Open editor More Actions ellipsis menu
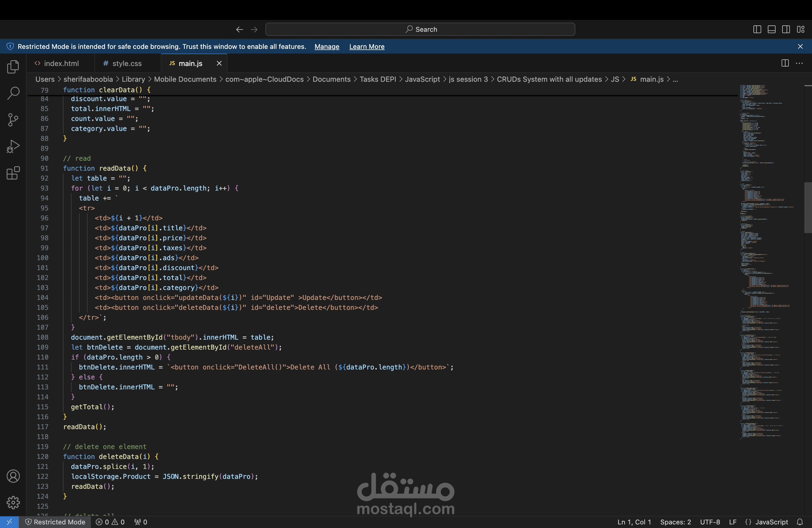812x528 pixels. click(799, 63)
